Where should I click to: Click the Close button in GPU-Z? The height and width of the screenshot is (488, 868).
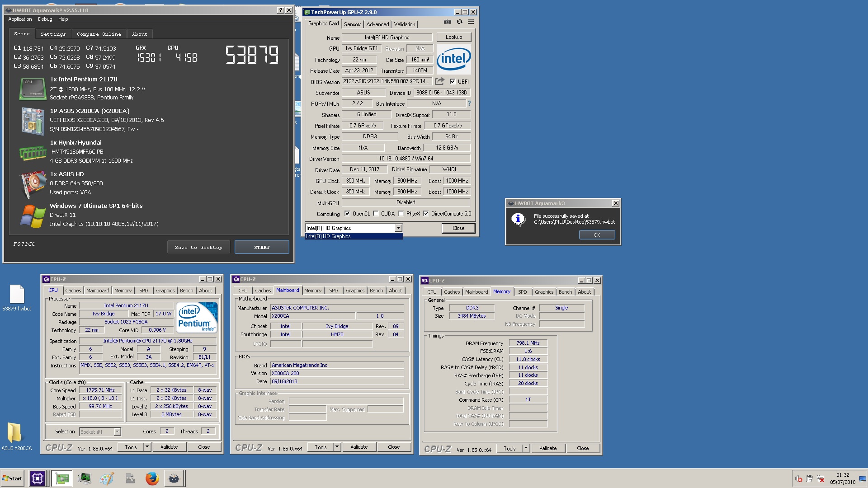coord(458,228)
